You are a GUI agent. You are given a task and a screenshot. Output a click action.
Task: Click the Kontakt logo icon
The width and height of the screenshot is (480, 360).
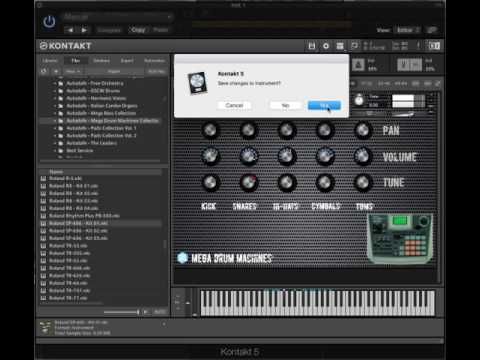click(43, 46)
